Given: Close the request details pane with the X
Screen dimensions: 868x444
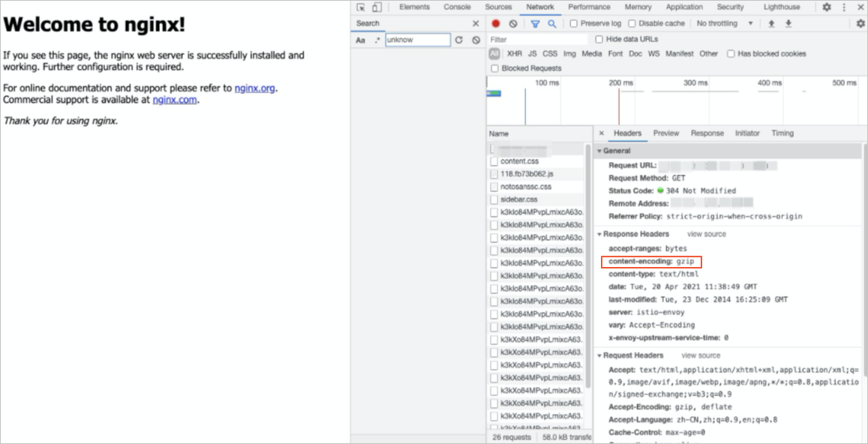Looking at the screenshot, I should 602,133.
